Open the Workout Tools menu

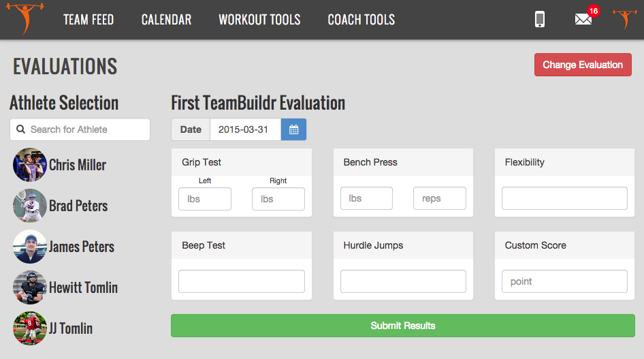coord(259,20)
